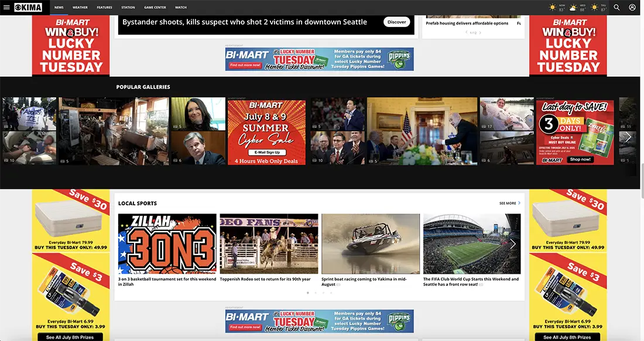
Task: Click the left Win & Buy Lucky Number ad
Action: 71,45
